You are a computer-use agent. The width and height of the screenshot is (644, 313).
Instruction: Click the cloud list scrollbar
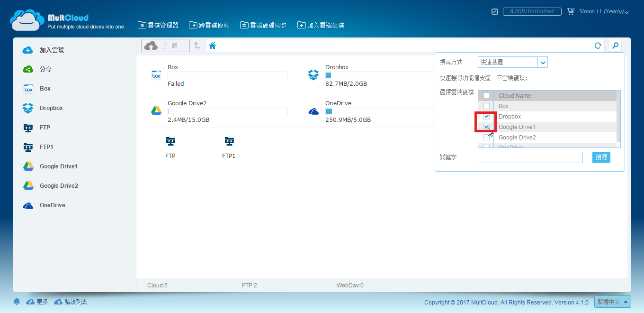618,117
